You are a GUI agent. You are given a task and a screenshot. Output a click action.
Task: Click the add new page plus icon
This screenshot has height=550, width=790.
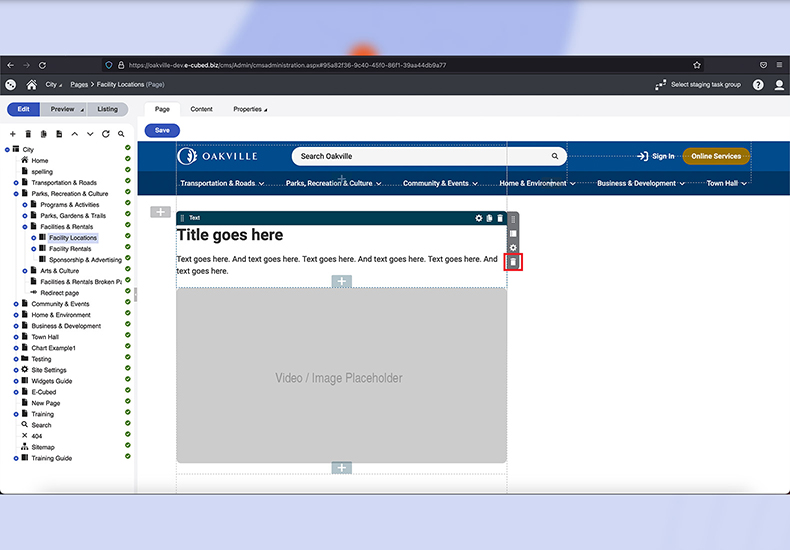click(x=12, y=134)
